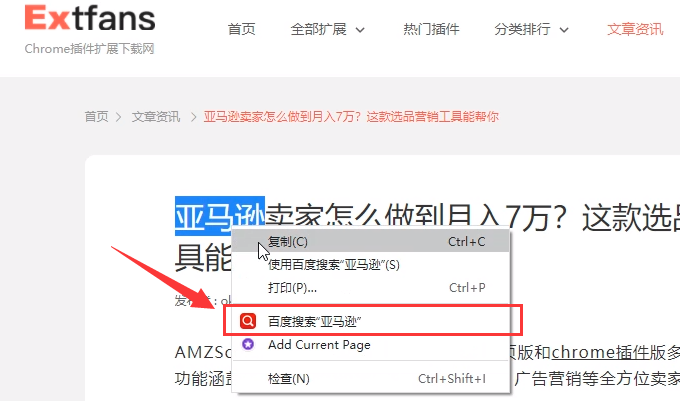
Task: Click the Extfans site logo
Action: [90, 18]
